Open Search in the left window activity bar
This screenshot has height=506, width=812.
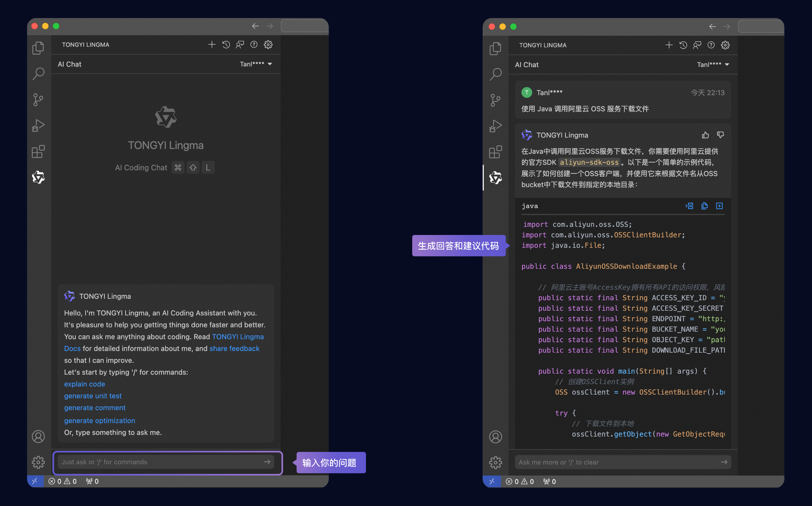[38, 74]
